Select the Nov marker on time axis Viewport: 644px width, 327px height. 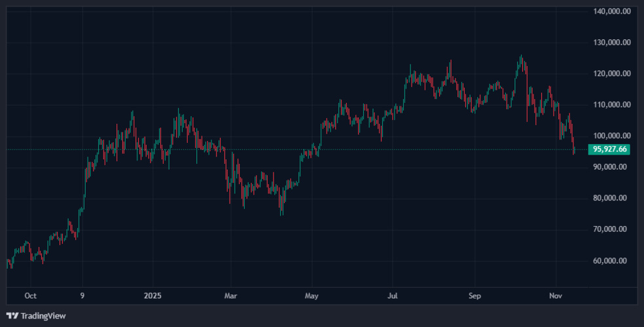(x=556, y=296)
